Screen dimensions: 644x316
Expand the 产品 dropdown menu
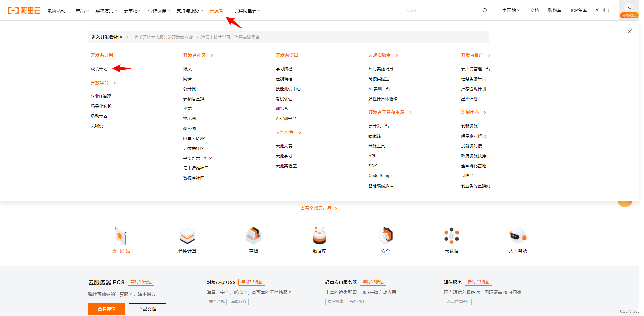pos(82,11)
